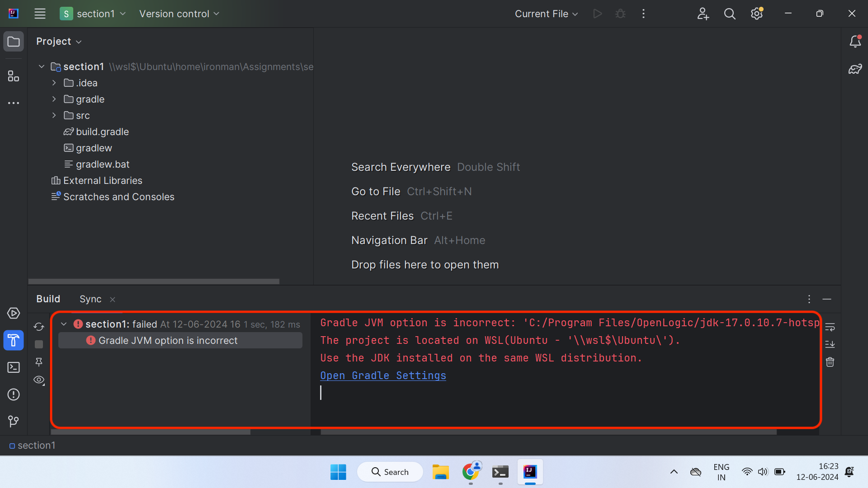The height and width of the screenshot is (488, 868).
Task: Click the Sync reload Gradle project icon
Action: [x=39, y=327]
